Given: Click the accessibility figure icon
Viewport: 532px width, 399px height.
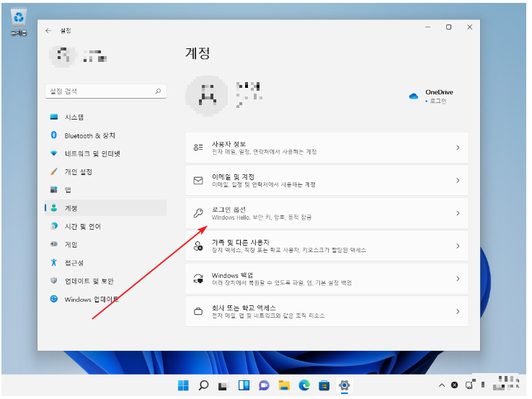Looking at the screenshot, I should click(x=53, y=262).
